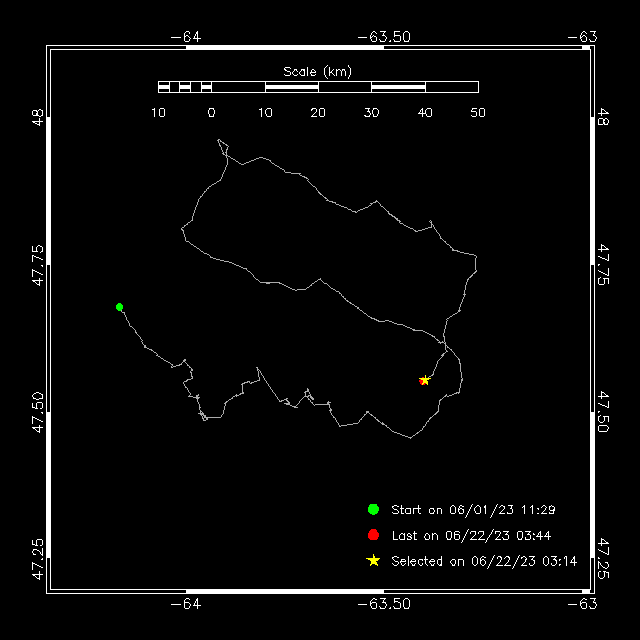Click the yellow star on the track
The width and height of the screenshot is (640, 640).
[425, 380]
